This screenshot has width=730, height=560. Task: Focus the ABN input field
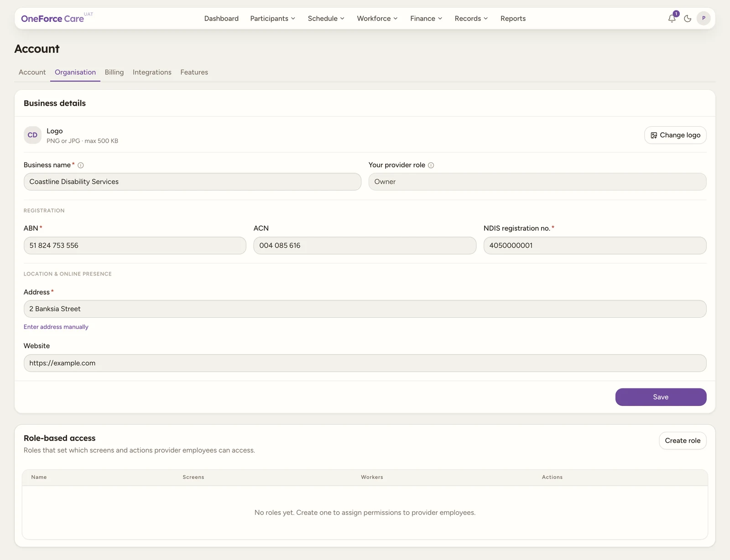pyautogui.click(x=135, y=245)
